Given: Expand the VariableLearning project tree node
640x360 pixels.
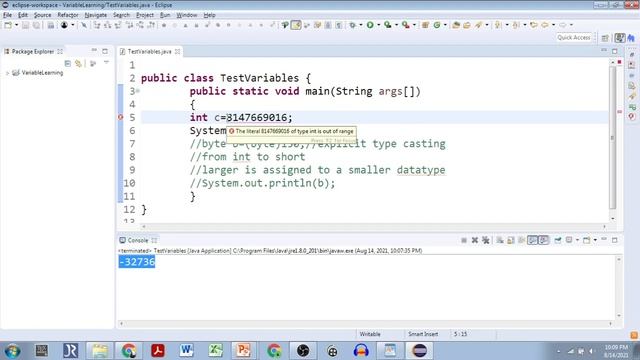Looking at the screenshot, I should point(7,73).
